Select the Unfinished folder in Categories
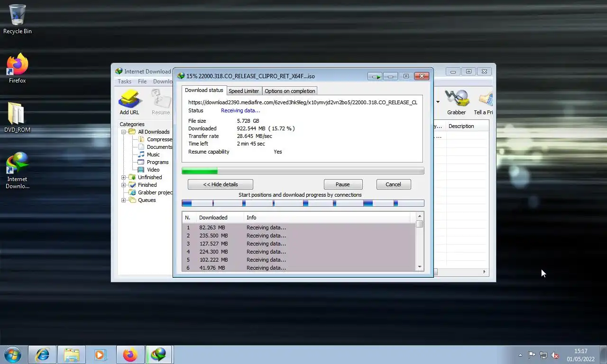The width and height of the screenshot is (607, 364). (x=146, y=177)
